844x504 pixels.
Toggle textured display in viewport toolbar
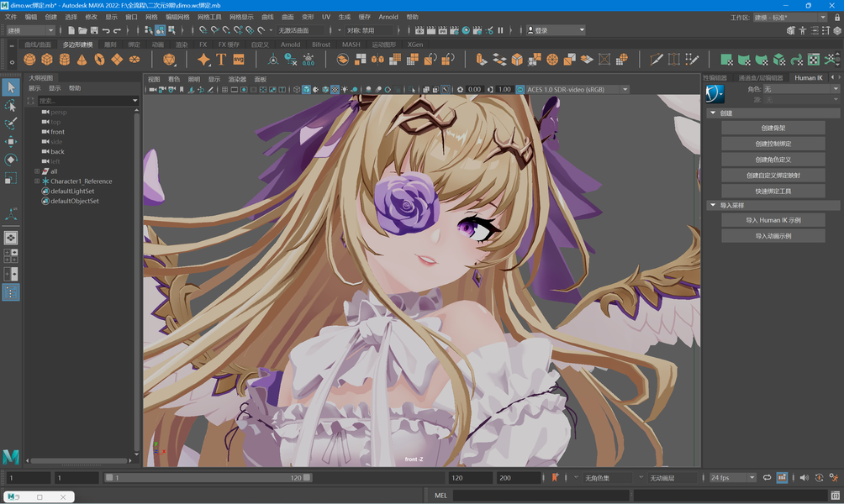click(x=335, y=89)
